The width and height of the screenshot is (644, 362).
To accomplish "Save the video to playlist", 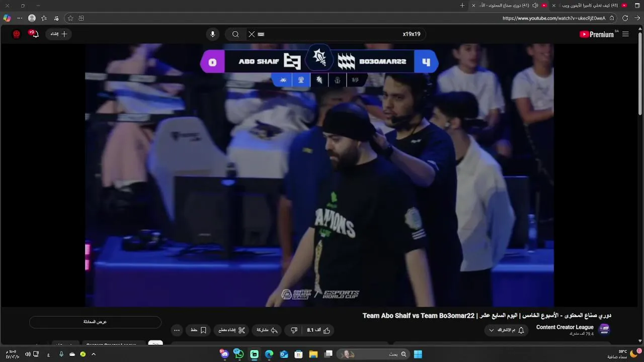I will (x=199, y=330).
